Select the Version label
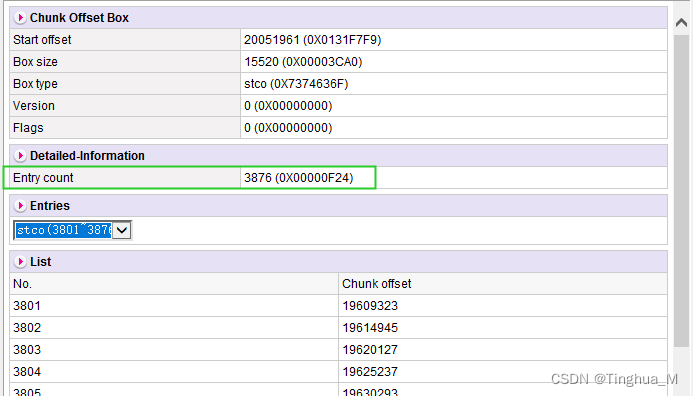Screen dimensions: 693x396 [x=34, y=106]
